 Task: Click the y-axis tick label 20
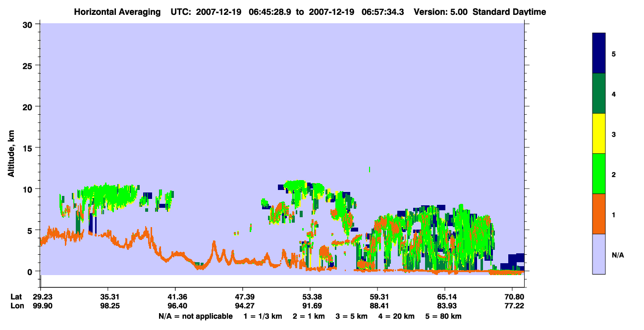point(29,106)
